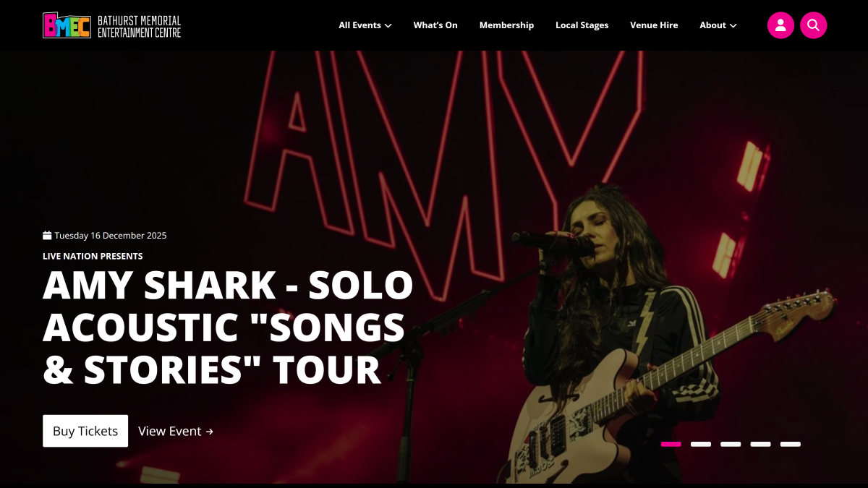Go to the BMEC logo home link

click(x=112, y=25)
